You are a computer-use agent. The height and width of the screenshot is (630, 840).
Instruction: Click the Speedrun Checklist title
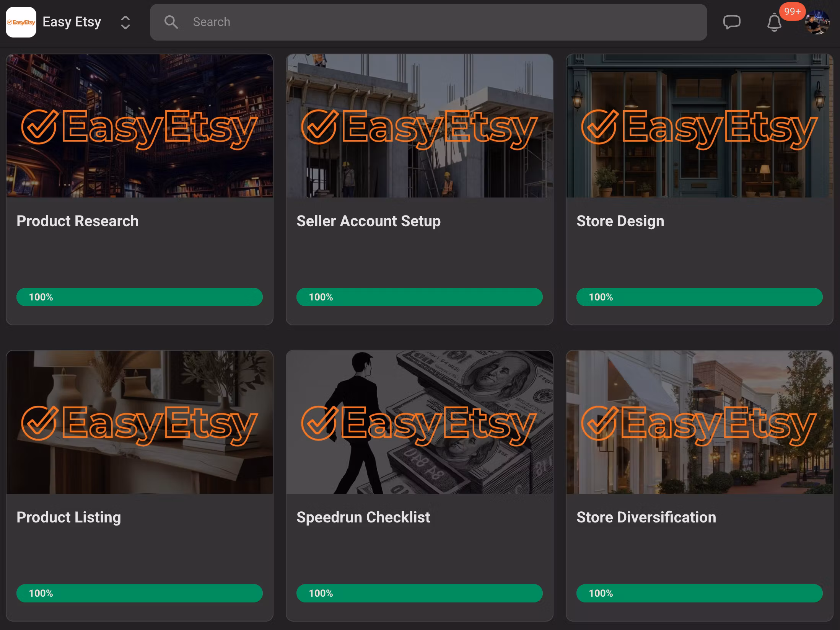click(x=363, y=517)
